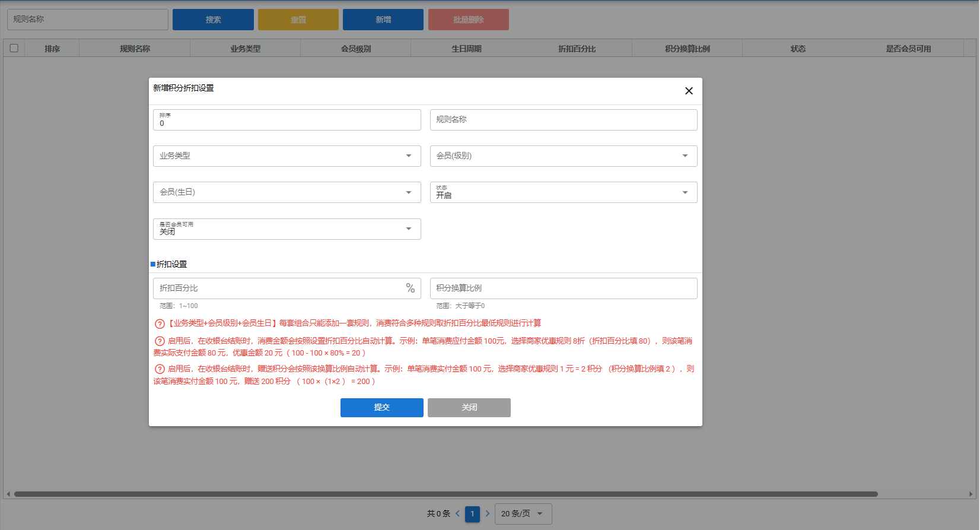The width and height of the screenshot is (980, 530).
Task: Focus the 排序 input field
Action: [x=287, y=120]
